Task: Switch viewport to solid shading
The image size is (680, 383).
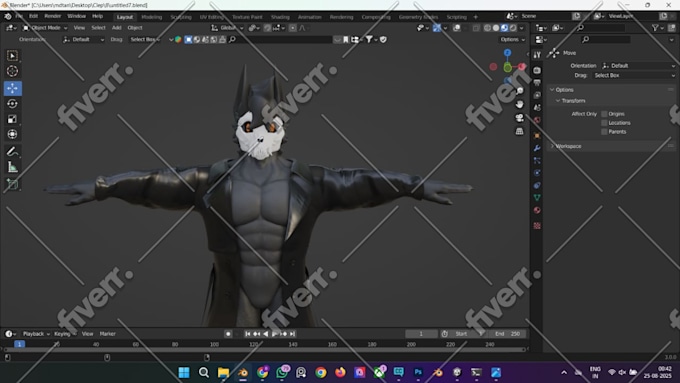Action: (x=496, y=28)
